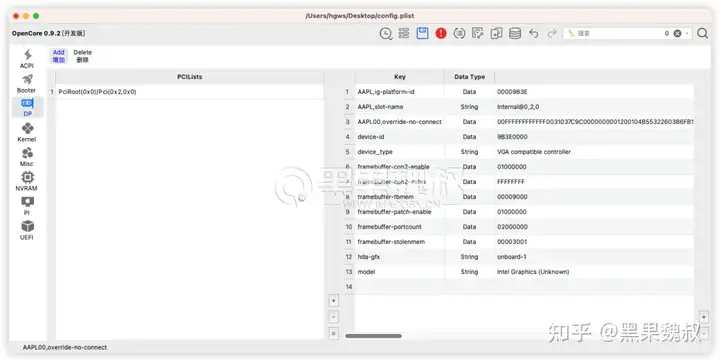The width and height of the screenshot is (720, 362).
Task: Select the DP DeviceProperties sidebar item
Action: 27,107
